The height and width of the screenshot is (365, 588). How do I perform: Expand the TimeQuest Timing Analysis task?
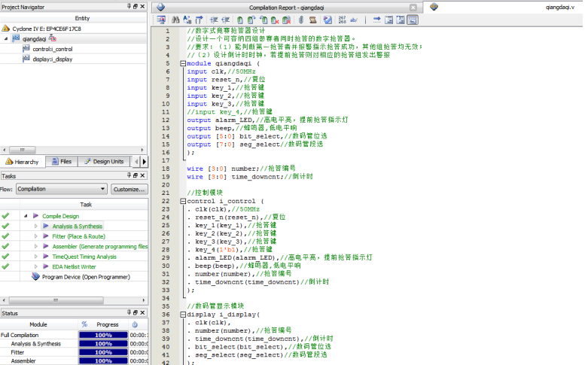(35, 256)
